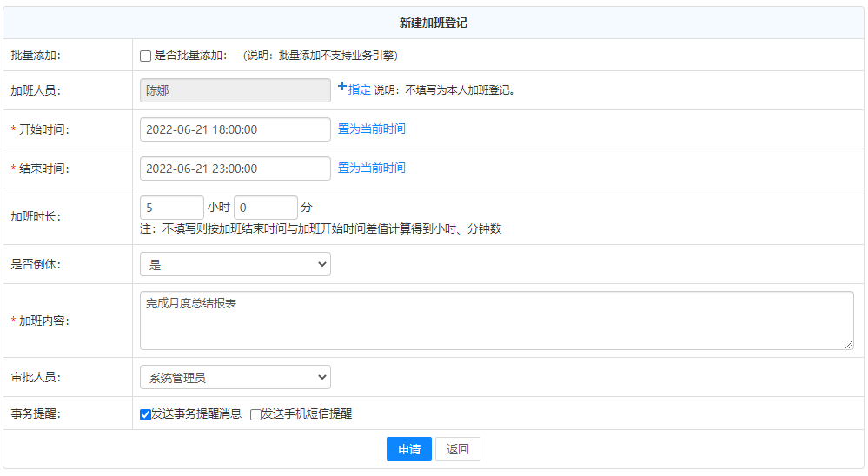Click the 加班人员 field showing 陈娜
The image size is (868, 476).
point(235,90)
